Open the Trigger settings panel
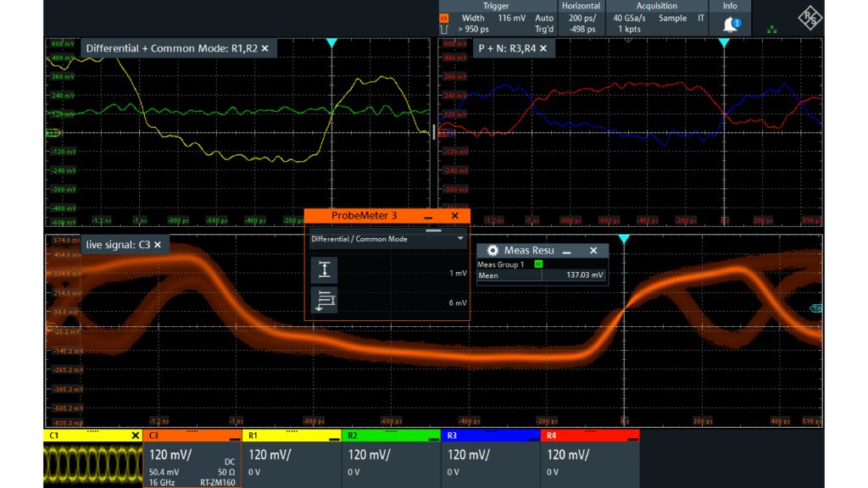The width and height of the screenshot is (868, 488). click(x=496, y=18)
